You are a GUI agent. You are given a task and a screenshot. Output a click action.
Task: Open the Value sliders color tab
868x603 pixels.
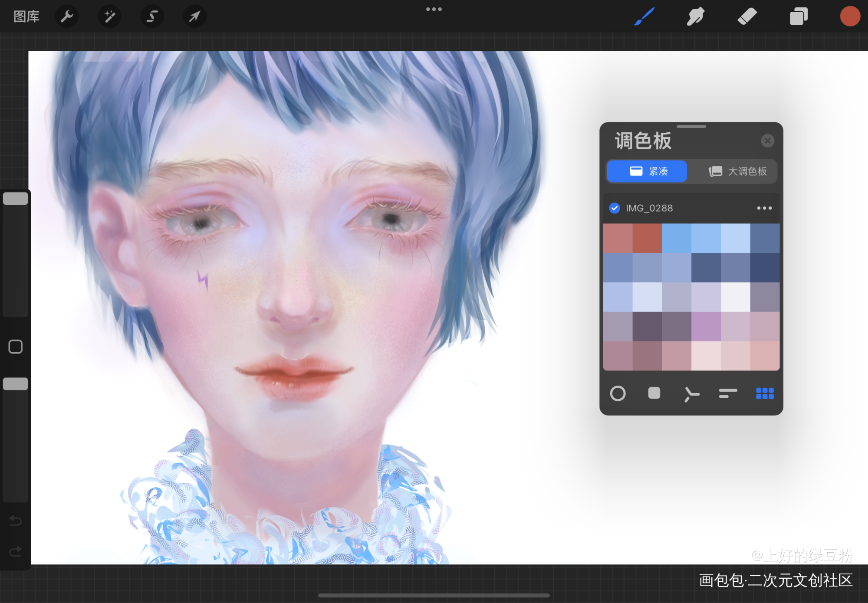728,393
